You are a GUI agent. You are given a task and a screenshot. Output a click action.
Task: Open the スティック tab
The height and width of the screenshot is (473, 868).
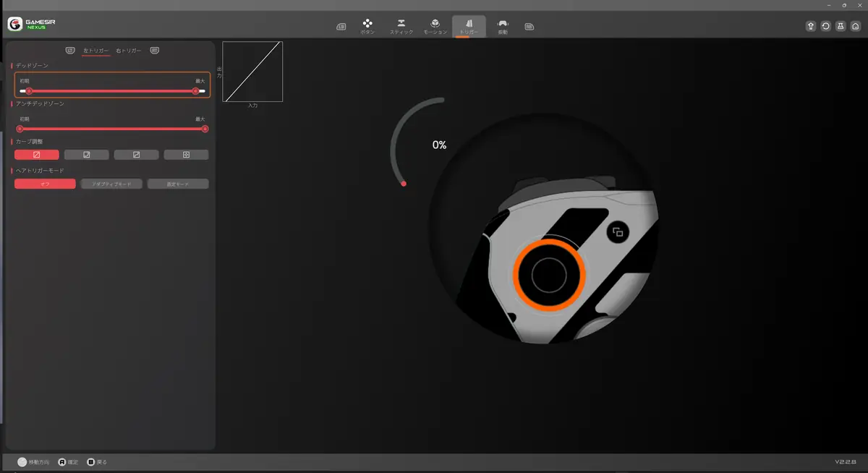click(401, 27)
